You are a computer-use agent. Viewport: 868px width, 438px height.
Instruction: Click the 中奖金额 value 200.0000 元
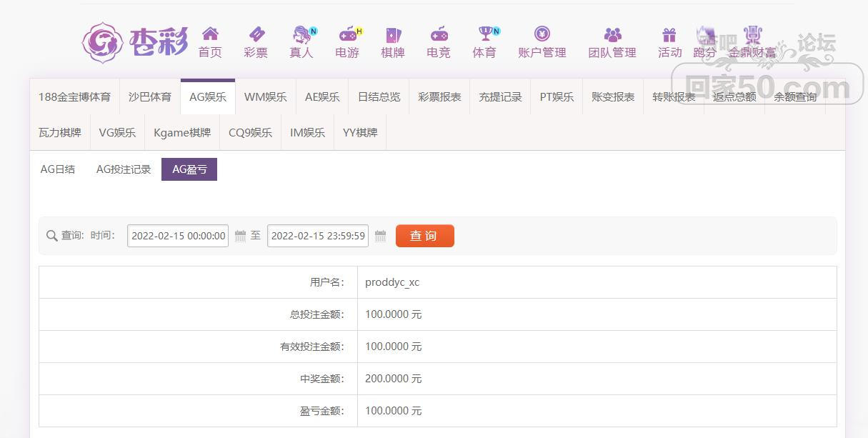click(394, 379)
